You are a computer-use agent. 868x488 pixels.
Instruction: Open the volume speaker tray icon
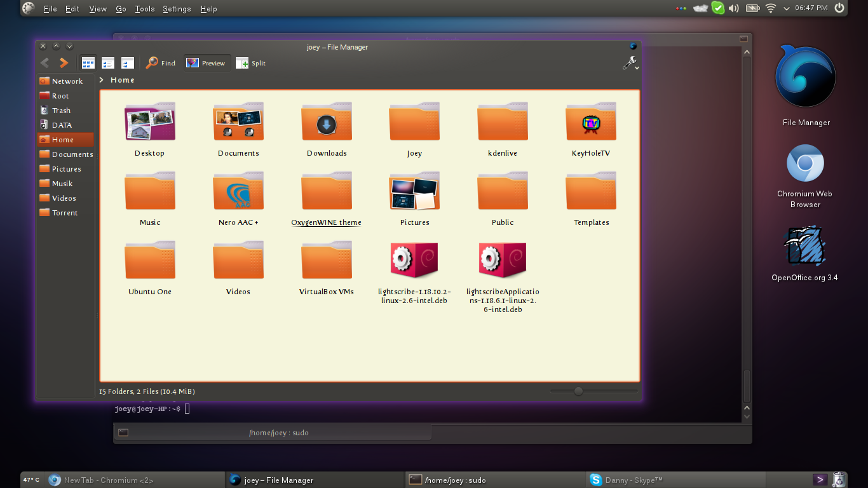[x=734, y=8]
